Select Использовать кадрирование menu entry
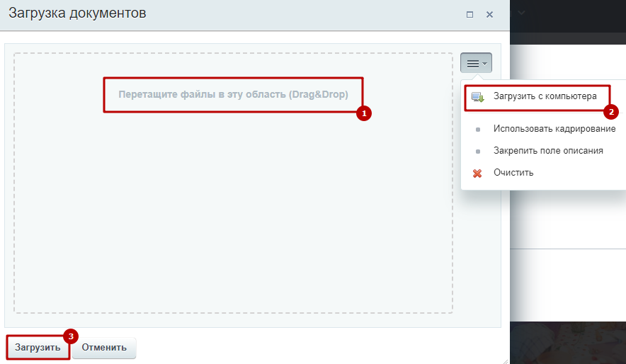The height and width of the screenshot is (364, 626). [x=554, y=130]
